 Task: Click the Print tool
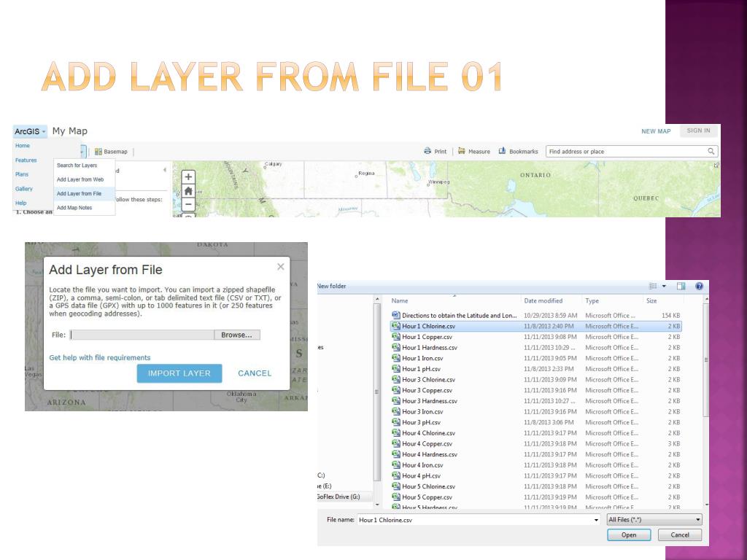(435, 152)
